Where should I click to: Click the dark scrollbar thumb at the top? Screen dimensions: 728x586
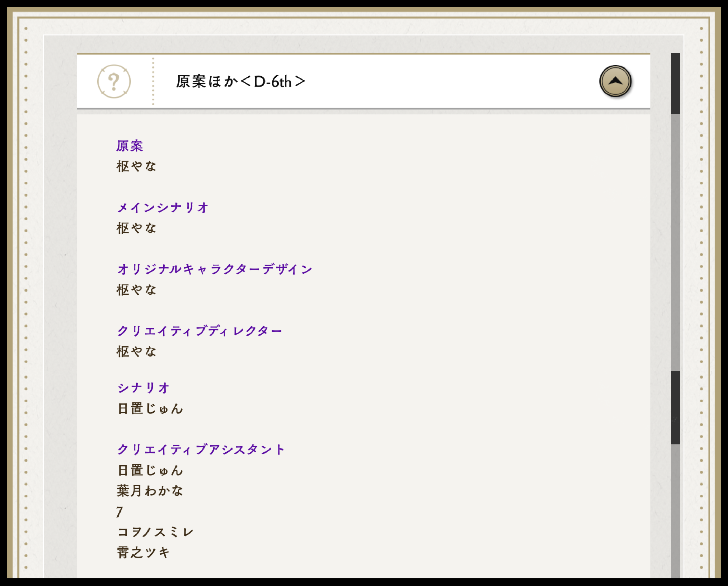tap(675, 83)
